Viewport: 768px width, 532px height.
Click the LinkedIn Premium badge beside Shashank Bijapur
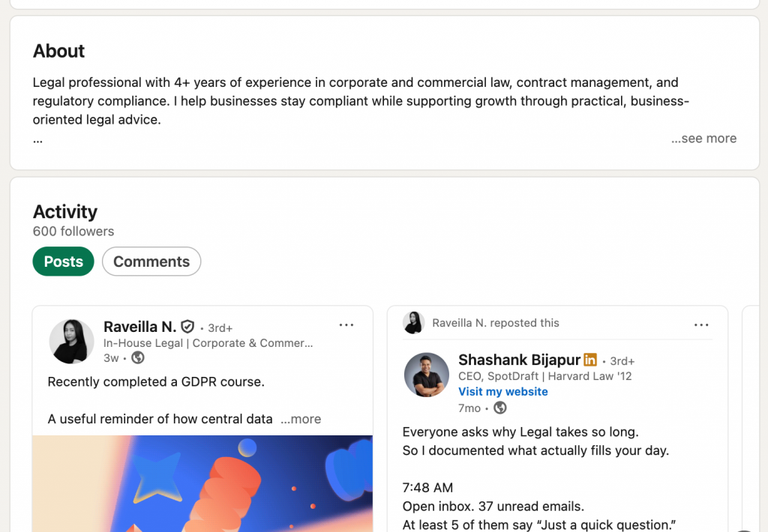point(590,360)
